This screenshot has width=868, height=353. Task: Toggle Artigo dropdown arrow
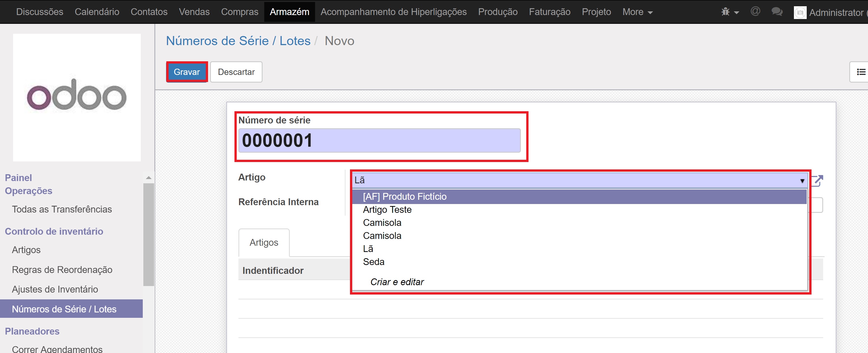pos(802,181)
